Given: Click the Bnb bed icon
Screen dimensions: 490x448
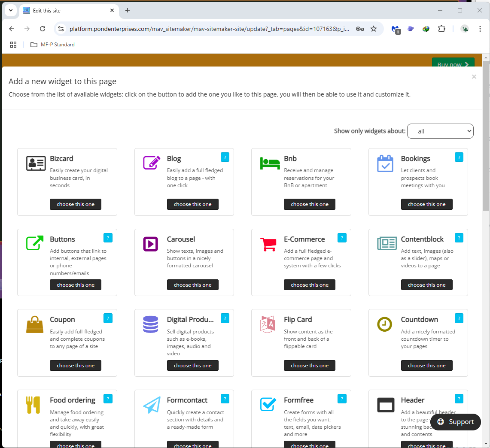Looking at the screenshot, I should [270, 163].
